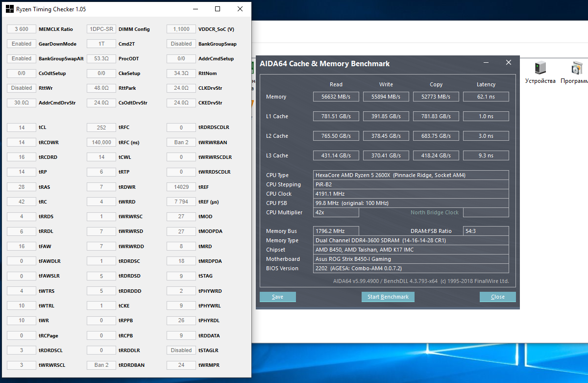The width and height of the screenshot is (588, 383).
Task: Click the tRFC value 252 field
Action: (x=101, y=128)
